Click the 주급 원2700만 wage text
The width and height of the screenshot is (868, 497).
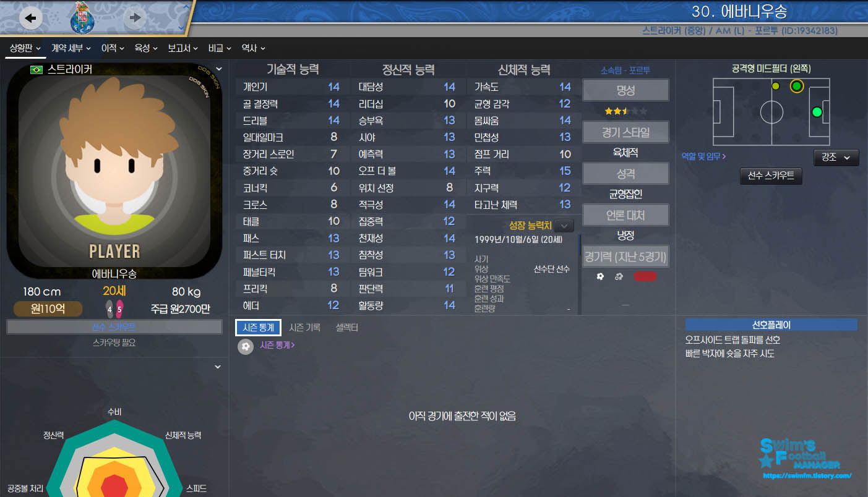pyautogui.click(x=180, y=309)
